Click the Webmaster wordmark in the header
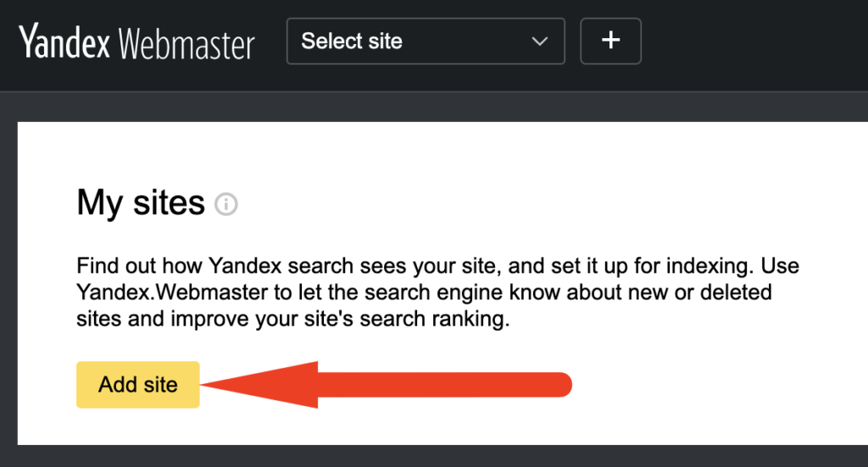The width and height of the screenshot is (868, 467). point(186,44)
